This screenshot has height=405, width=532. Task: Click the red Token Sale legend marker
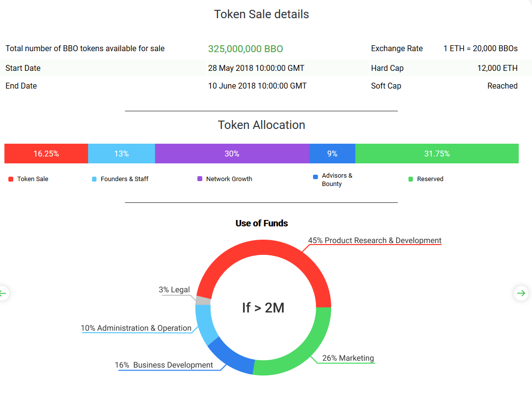point(11,179)
